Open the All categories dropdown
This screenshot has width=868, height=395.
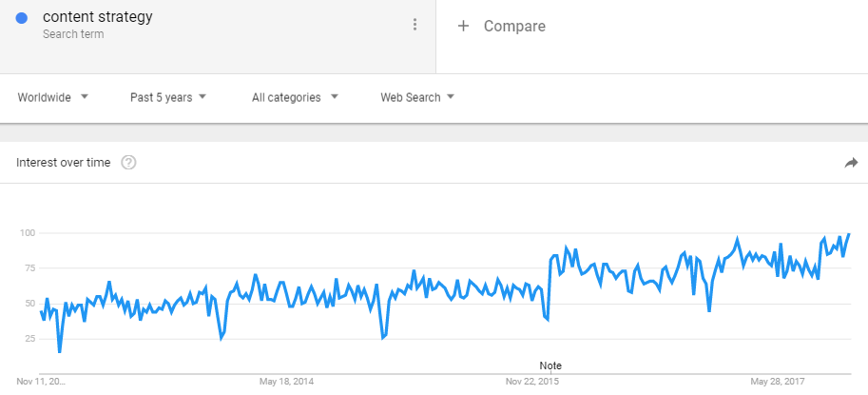point(295,97)
